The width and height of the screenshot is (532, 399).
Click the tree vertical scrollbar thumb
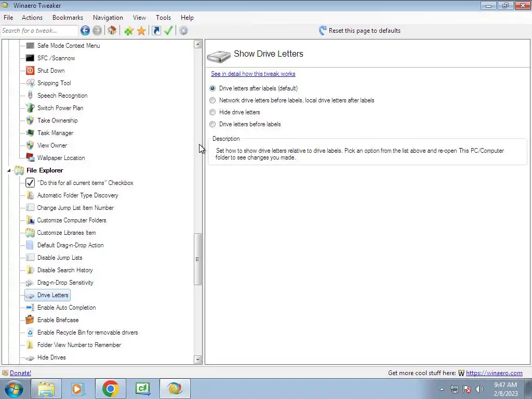click(x=198, y=259)
